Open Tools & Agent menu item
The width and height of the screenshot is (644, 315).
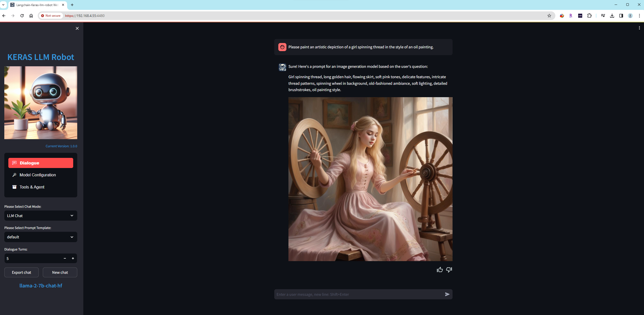(x=32, y=187)
